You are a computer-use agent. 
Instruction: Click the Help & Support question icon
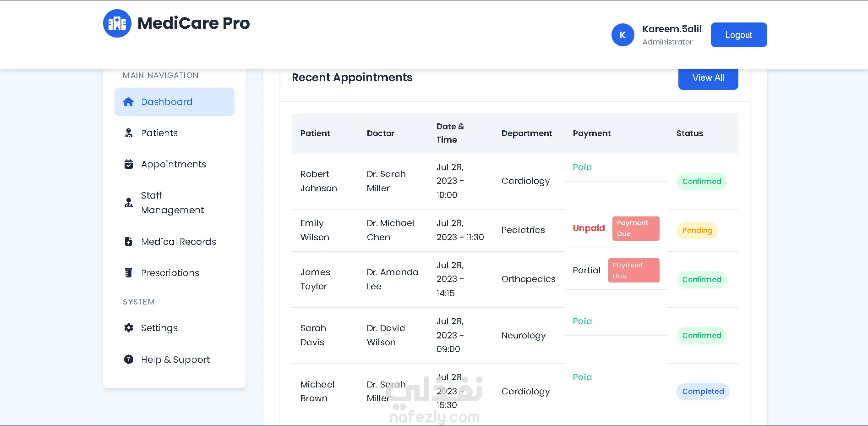(x=129, y=360)
